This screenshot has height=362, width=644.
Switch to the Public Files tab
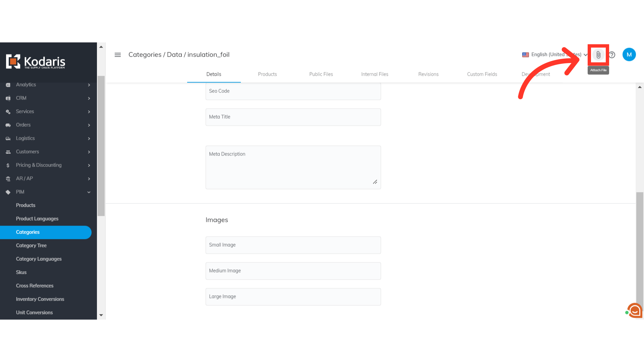click(321, 74)
